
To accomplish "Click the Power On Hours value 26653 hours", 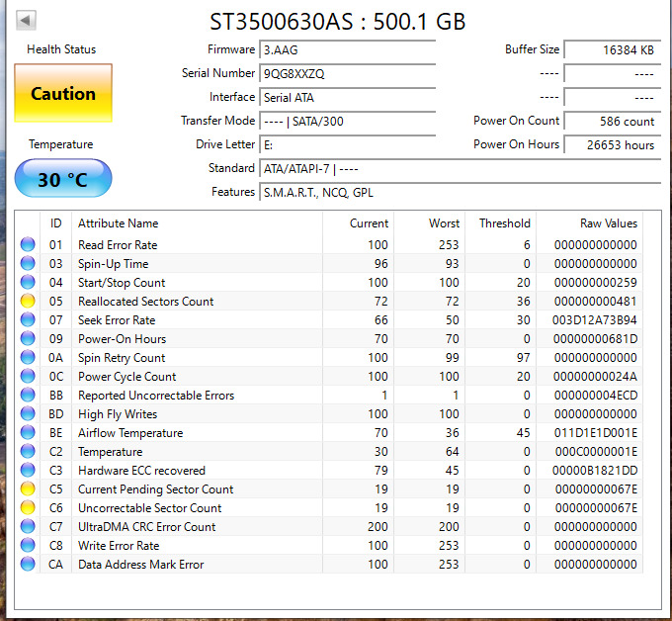I will pos(613,145).
